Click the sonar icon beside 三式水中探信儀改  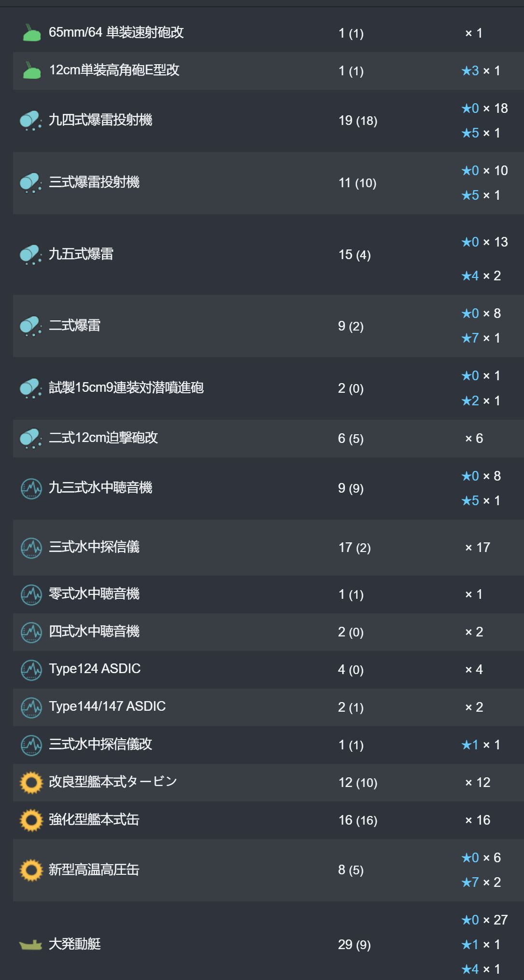coord(31,745)
